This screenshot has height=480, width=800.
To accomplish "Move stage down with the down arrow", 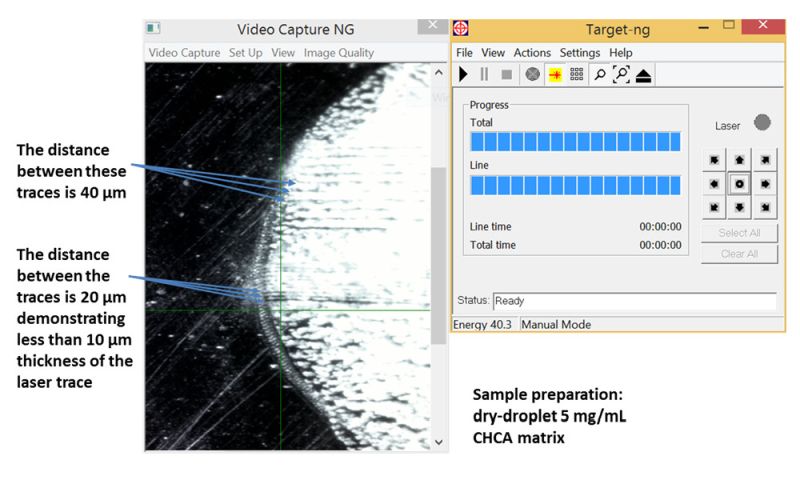I will tap(739, 207).
